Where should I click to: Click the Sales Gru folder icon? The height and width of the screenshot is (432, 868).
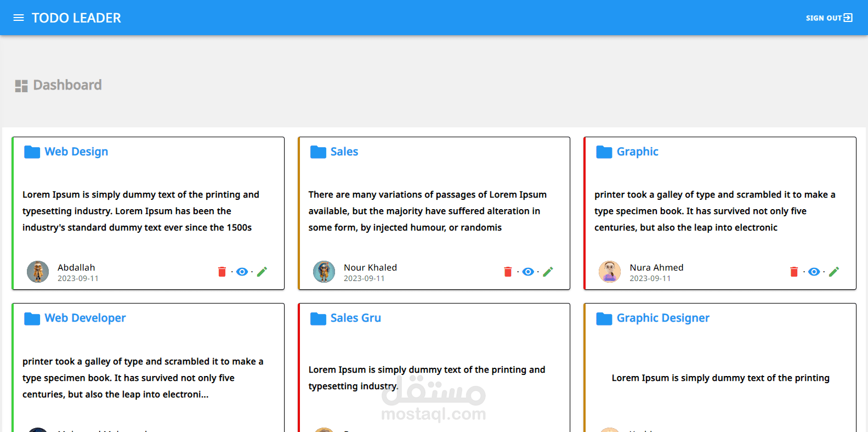pyautogui.click(x=319, y=319)
